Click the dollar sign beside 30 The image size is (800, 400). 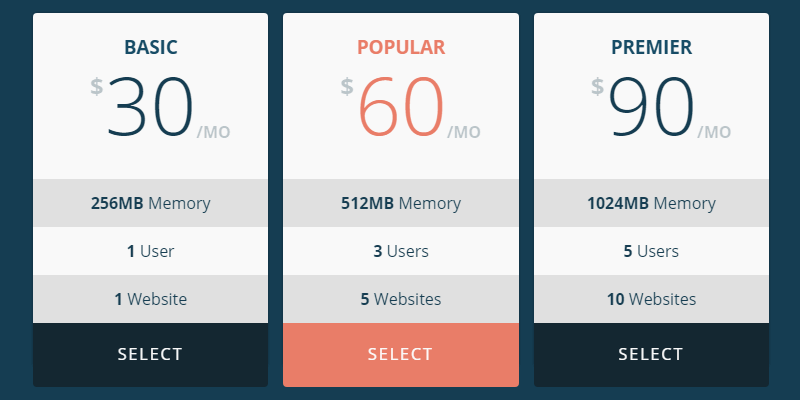96,87
